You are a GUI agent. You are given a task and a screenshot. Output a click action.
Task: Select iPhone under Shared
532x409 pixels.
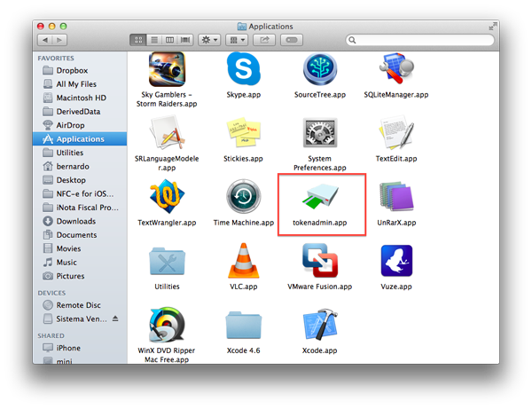80,348
